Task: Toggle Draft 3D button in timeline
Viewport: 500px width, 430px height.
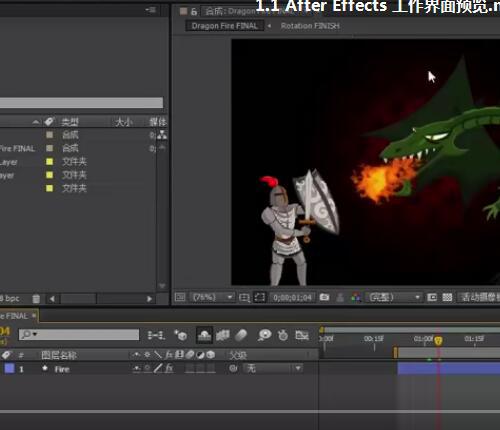Action: click(x=180, y=335)
